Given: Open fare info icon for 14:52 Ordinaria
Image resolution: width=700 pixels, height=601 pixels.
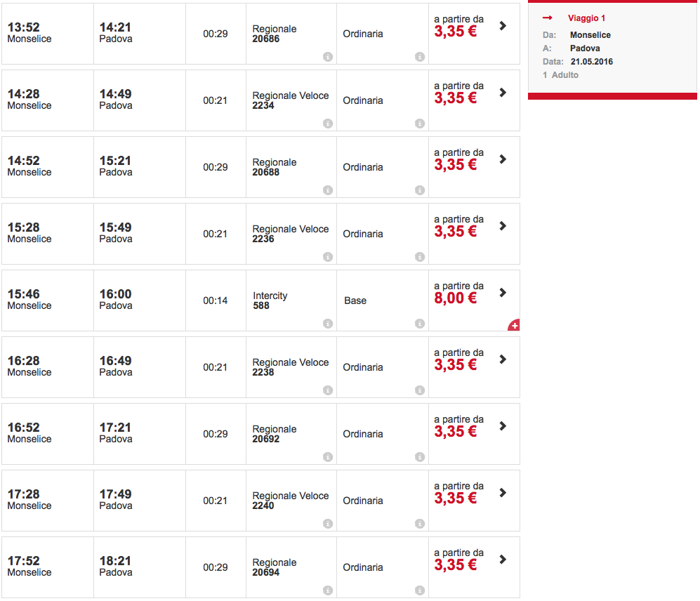Looking at the screenshot, I should [x=420, y=190].
